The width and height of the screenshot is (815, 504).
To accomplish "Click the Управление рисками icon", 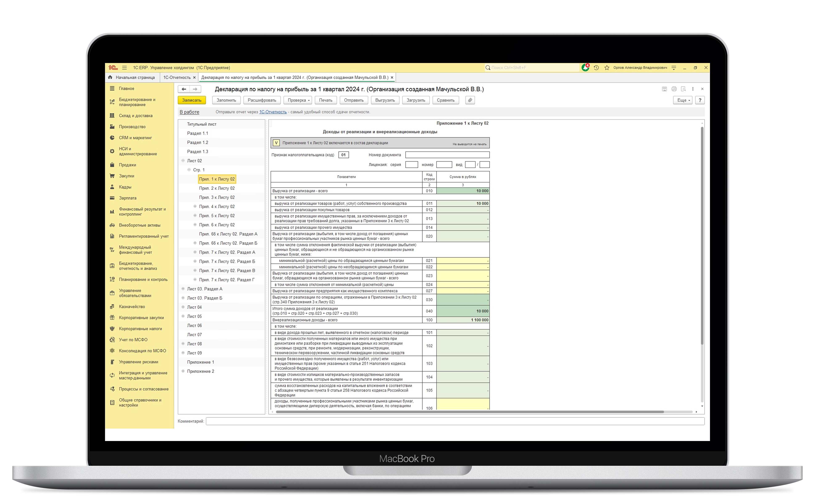I will coord(112,362).
